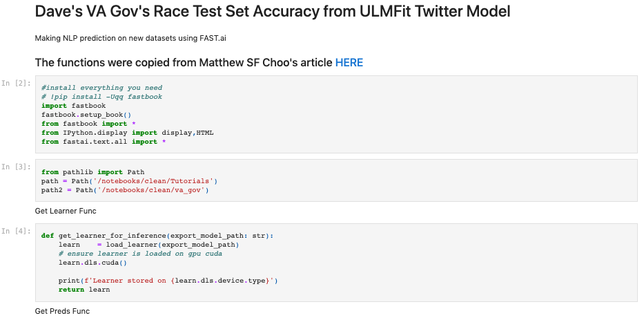Screen dimensions: 644x320
Task: Select the In [2] cell prompt
Action: (17, 84)
